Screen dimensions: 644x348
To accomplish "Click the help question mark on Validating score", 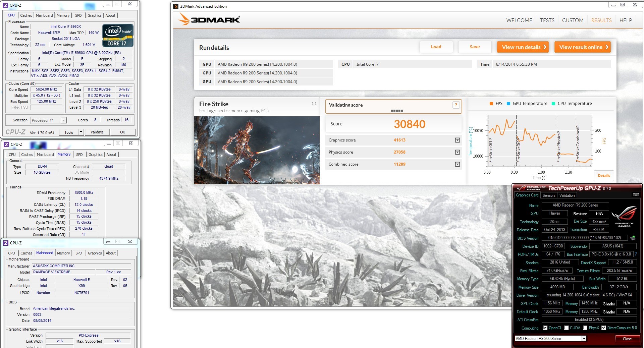I will (x=456, y=105).
